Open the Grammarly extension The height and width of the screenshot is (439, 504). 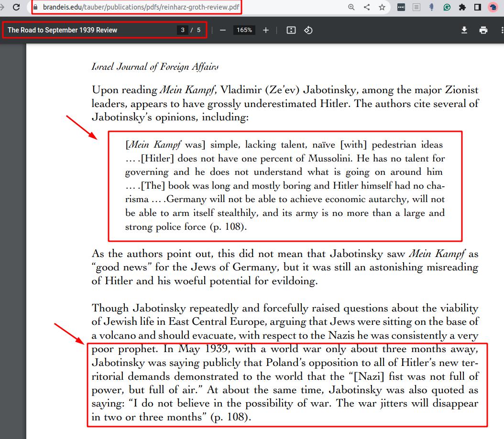tap(447, 7)
